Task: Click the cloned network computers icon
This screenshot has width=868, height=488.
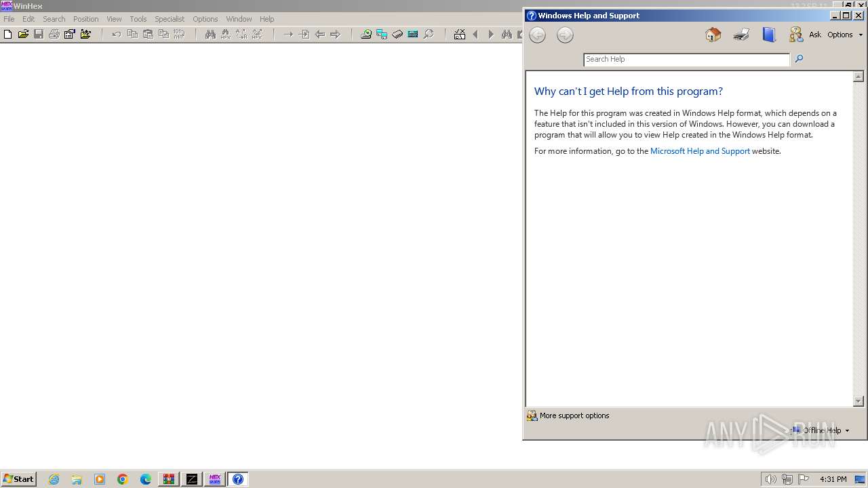Action: tap(382, 34)
